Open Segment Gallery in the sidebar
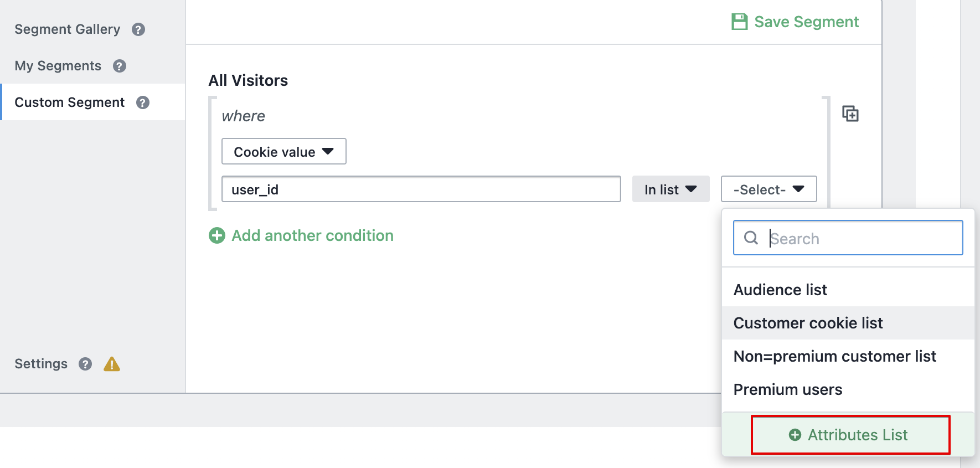The height and width of the screenshot is (468, 980). [68, 29]
